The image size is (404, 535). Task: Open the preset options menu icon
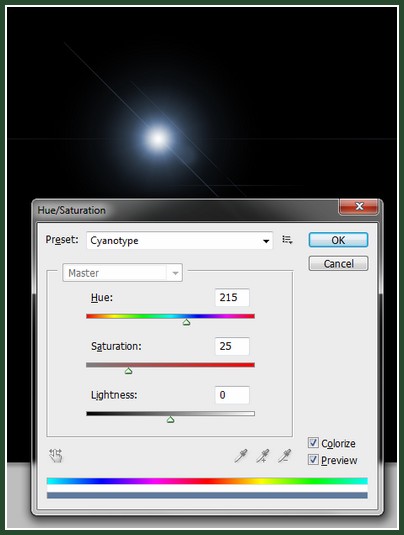pyautogui.click(x=287, y=240)
